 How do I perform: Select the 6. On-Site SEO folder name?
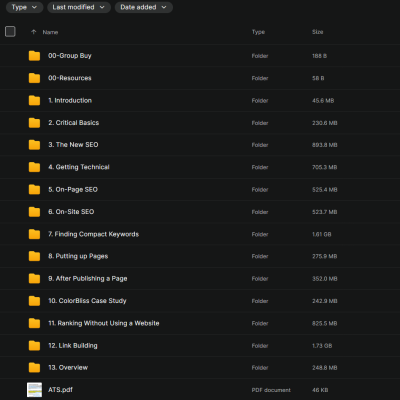click(71, 212)
